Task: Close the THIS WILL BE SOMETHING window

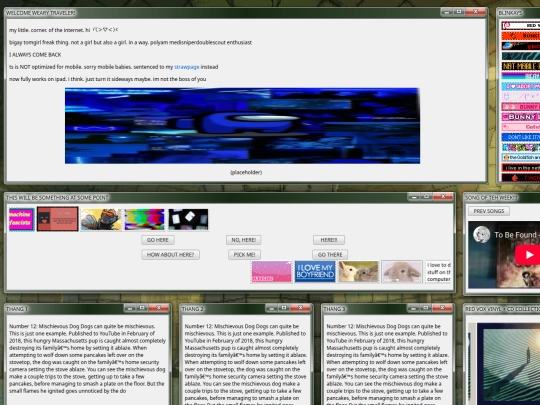Action: pyautogui.click(x=443, y=196)
